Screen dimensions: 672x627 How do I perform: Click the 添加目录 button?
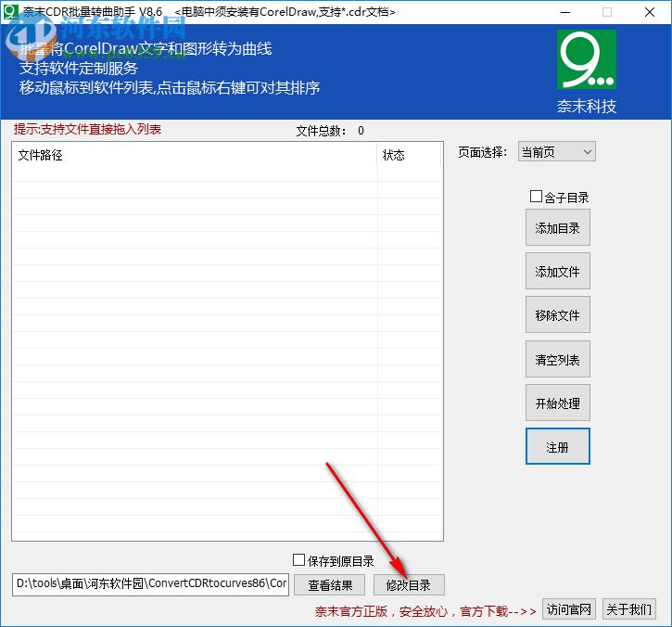558,228
